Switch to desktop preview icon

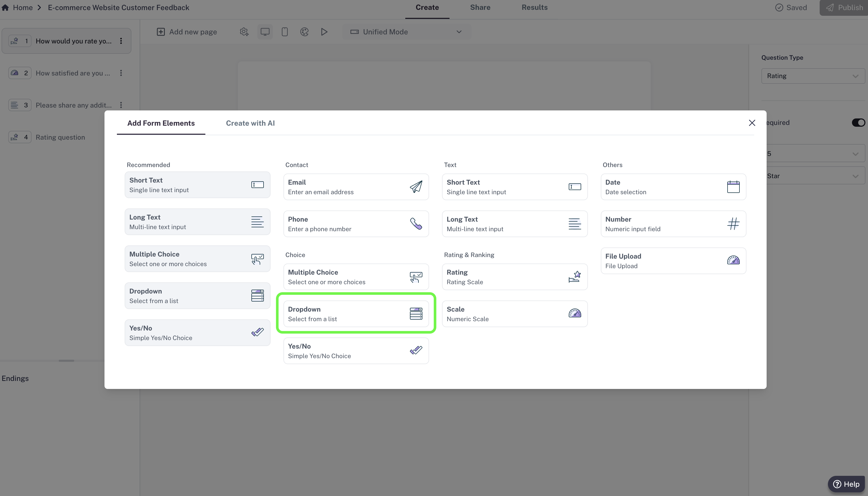(265, 32)
